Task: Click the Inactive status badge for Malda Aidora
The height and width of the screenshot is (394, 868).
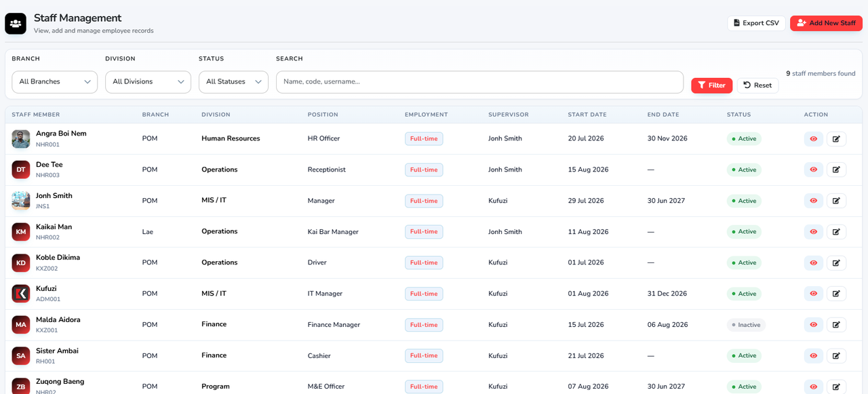Action: [746, 325]
